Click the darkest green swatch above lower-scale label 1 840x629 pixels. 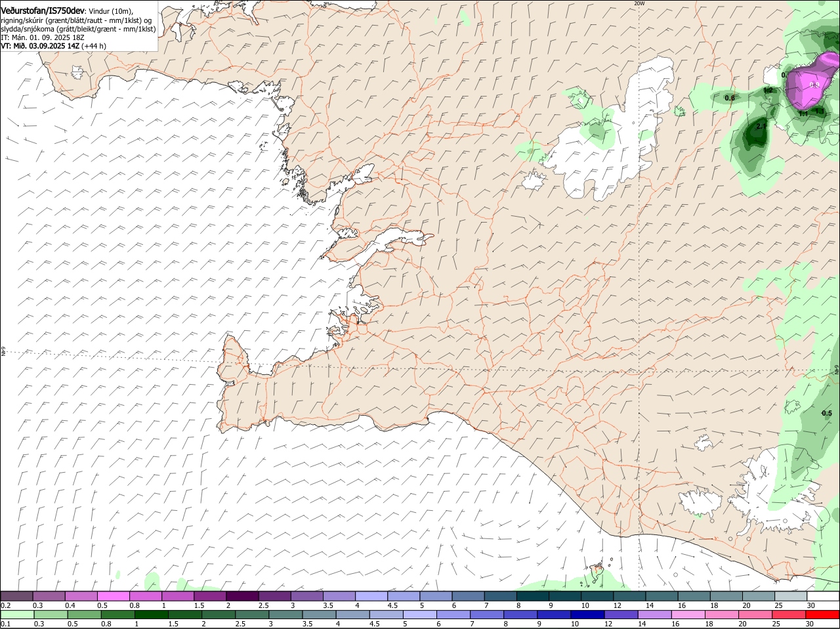tap(150, 615)
